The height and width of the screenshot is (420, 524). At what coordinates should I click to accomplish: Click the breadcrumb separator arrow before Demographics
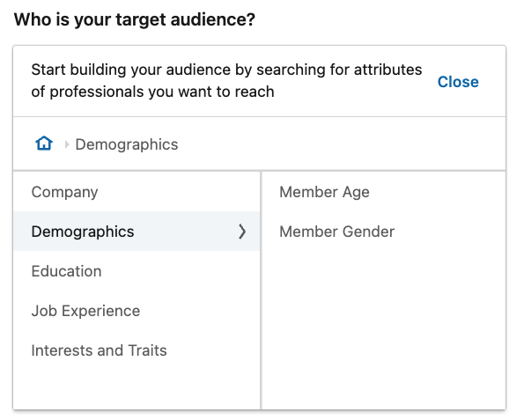[x=67, y=144]
